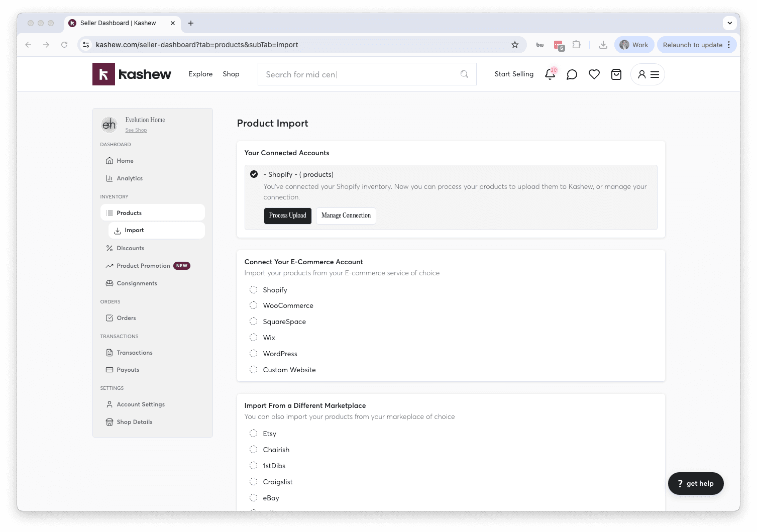Screen dimensions: 757x532
Task: Close the Seller Dashboard tab
Action: 173,23
